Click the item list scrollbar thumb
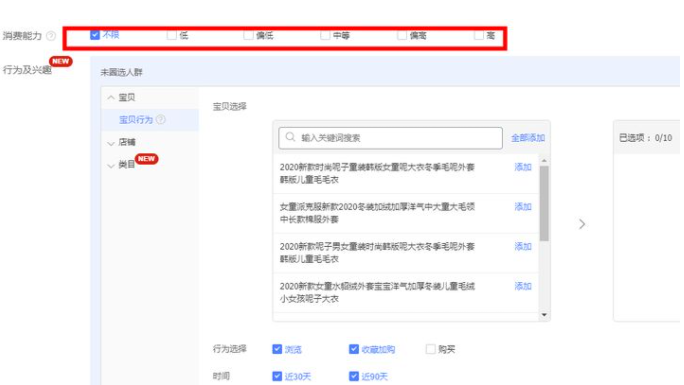684x385 pixels. pyautogui.click(x=544, y=203)
